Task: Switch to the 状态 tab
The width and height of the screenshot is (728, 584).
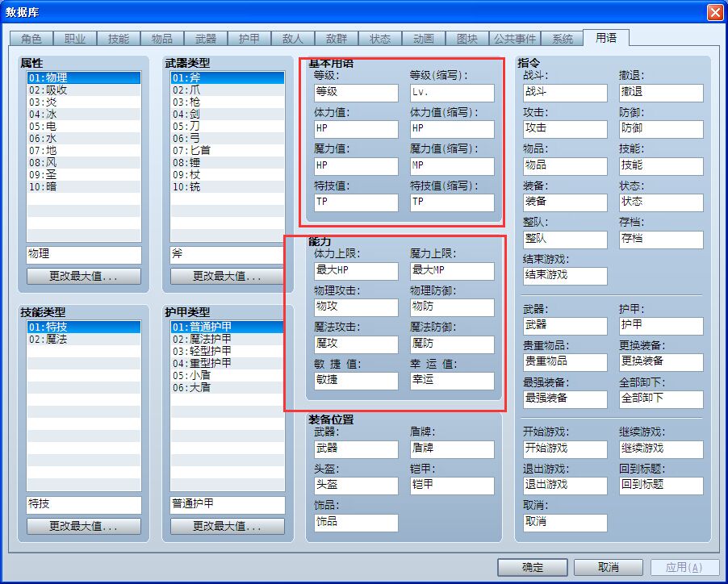Action: (x=380, y=39)
